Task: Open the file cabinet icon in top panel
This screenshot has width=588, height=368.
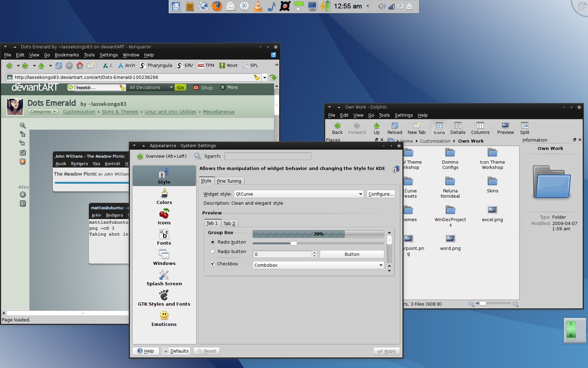Action: pyautogui.click(x=190, y=6)
